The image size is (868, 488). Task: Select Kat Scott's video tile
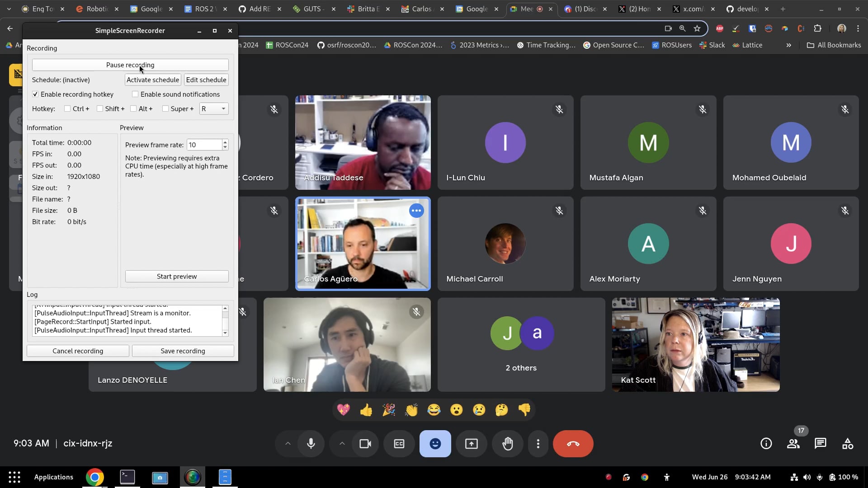(x=696, y=345)
